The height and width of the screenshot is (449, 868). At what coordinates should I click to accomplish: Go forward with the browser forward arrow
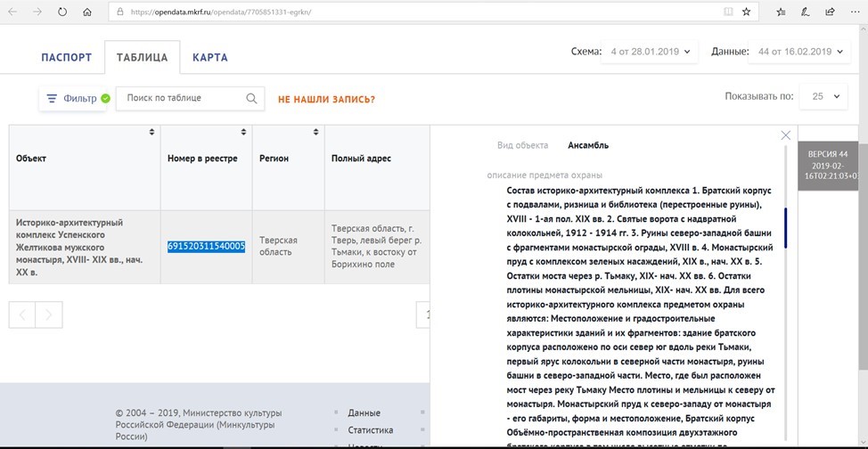coord(37,12)
